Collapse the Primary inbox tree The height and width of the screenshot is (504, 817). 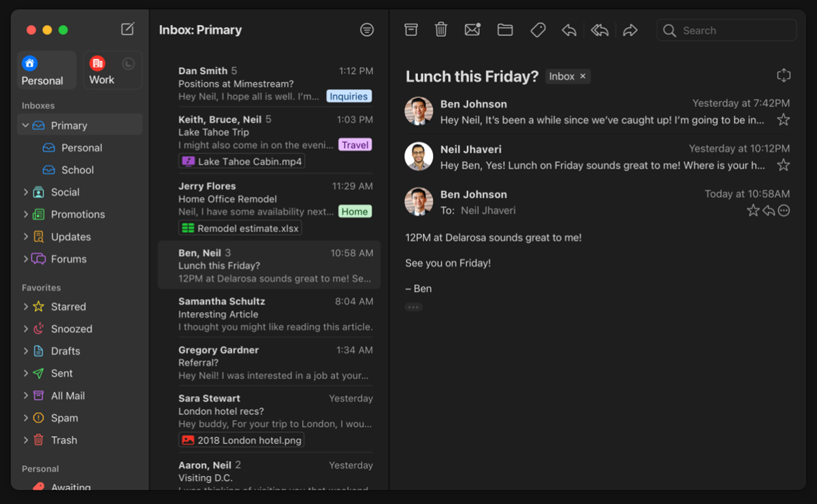coord(26,125)
